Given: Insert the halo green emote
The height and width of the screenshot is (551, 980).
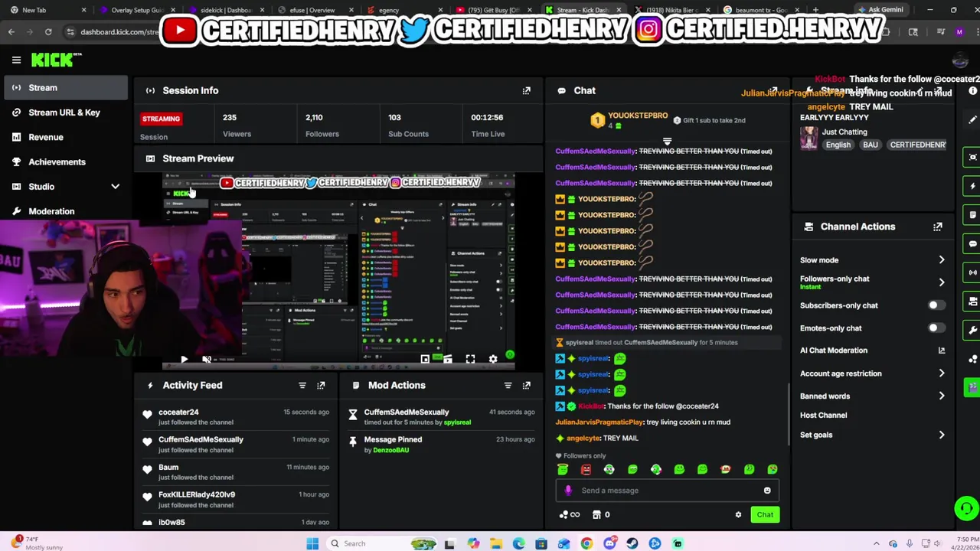Looking at the screenshot, I should [563, 469].
